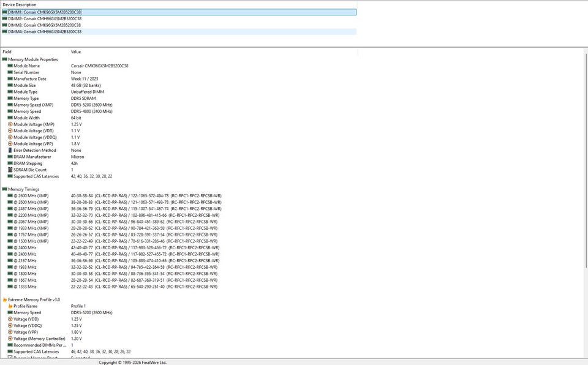Select the Module Width field label

click(x=26, y=118)
